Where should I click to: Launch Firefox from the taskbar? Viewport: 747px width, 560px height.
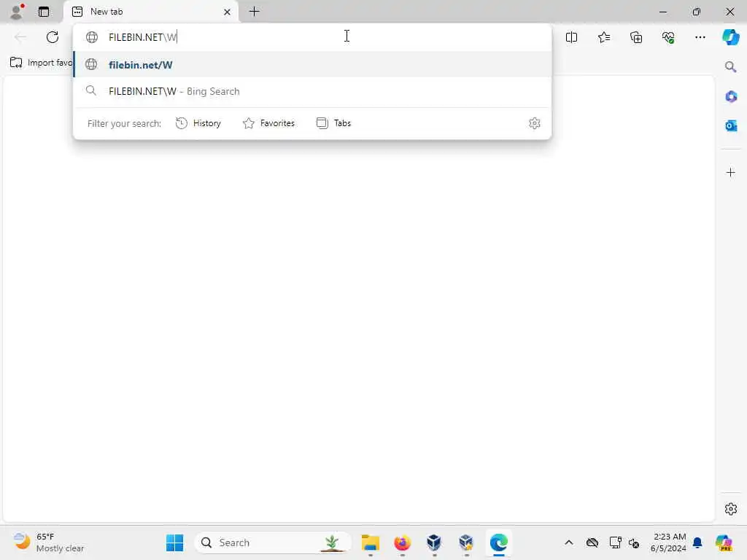coord(403,542)
